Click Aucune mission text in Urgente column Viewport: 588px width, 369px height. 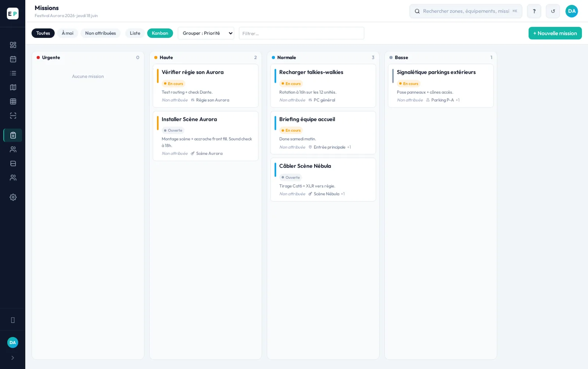point(88,77)
